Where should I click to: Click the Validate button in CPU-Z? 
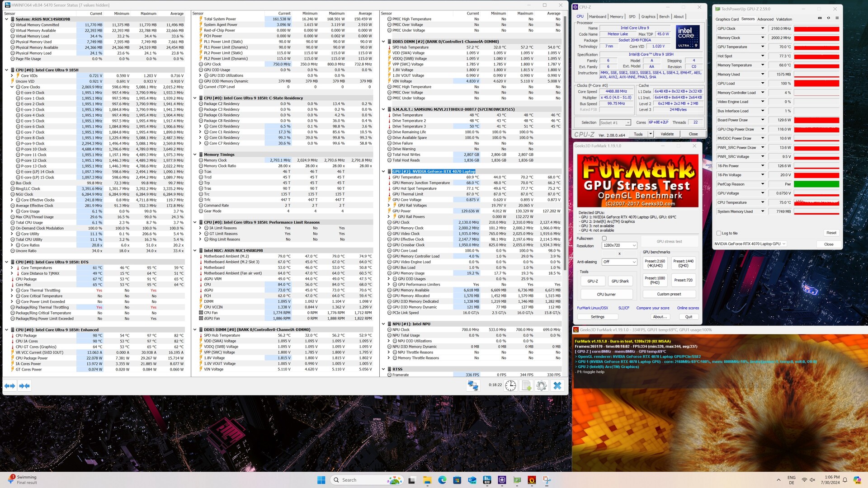click(667, 134)
